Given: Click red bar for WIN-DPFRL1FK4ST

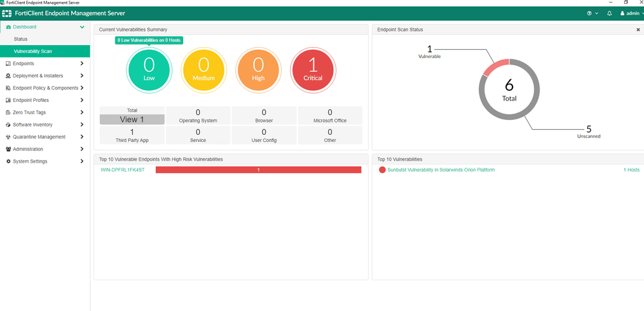Looking at the screenshot, I should (x=259, y=170).
